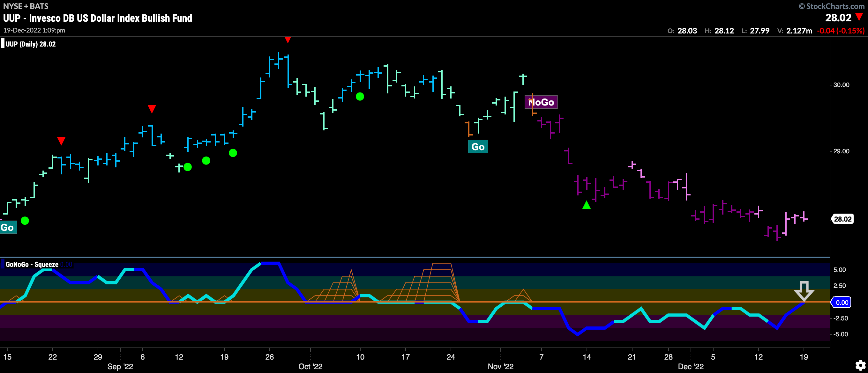Click the red triangle marker above the September 7 peak
Image resolution: width=868 pixels, height=373 pixels.
coord(152,109)
